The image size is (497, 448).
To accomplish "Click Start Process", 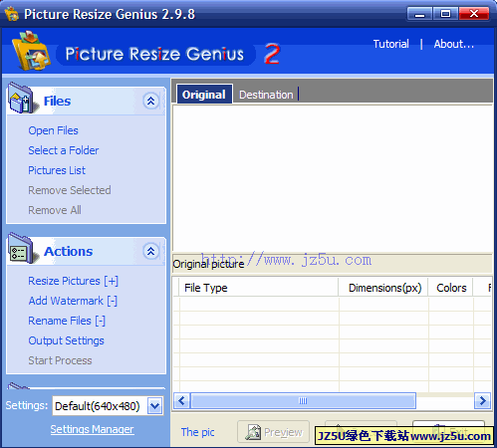I will (x=60, y=360).
